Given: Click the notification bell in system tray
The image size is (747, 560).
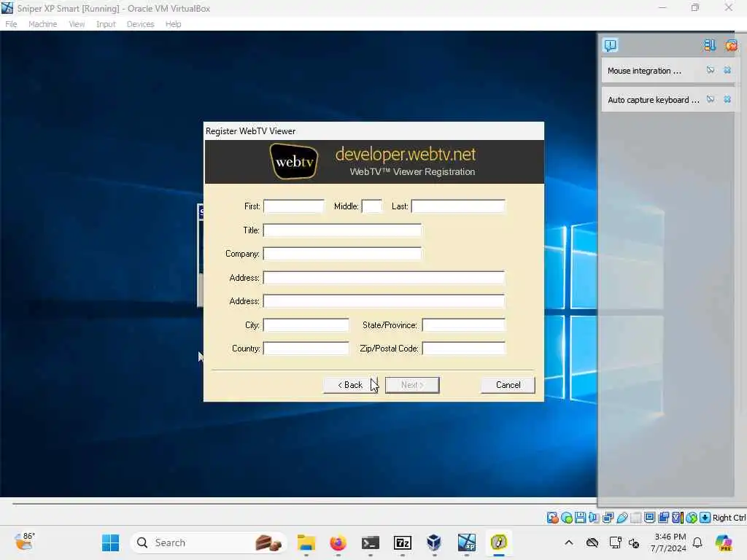Looking at the screenshot, I should [697, 542].
